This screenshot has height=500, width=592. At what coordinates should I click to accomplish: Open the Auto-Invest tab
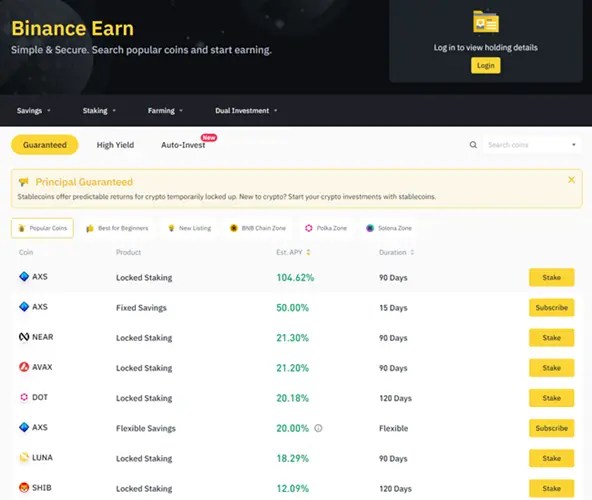tap(183, 145)
